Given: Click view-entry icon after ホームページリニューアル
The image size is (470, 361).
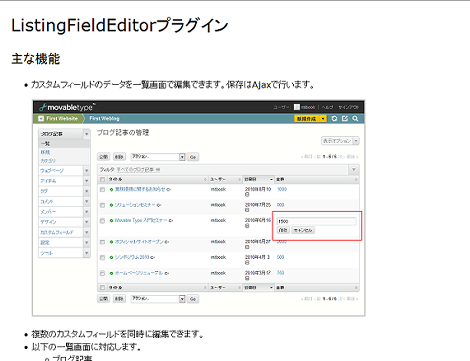Looking at the screenshot, I should (167, 273).
